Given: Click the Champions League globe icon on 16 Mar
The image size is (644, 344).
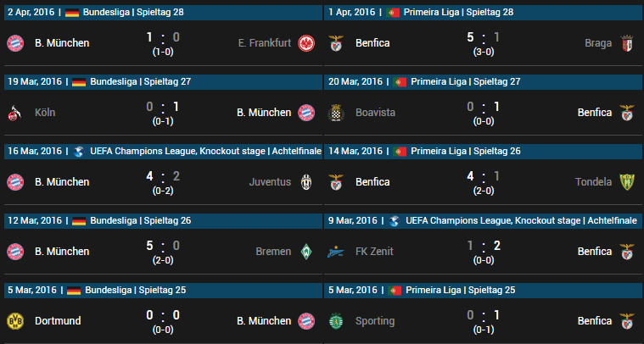Looking at the screenshot, I should click(78, 152).
